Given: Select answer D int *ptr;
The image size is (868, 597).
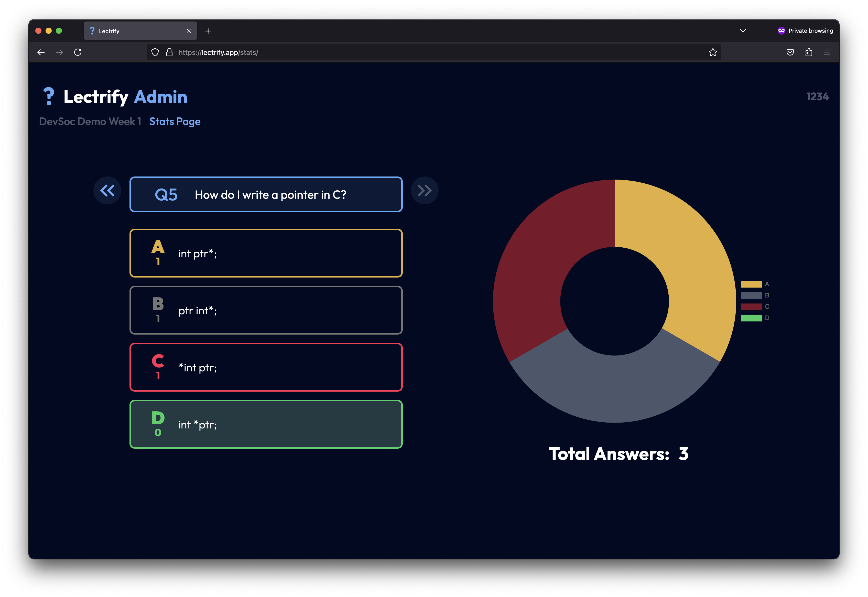Looking at the screenshot, I should 266,424.
